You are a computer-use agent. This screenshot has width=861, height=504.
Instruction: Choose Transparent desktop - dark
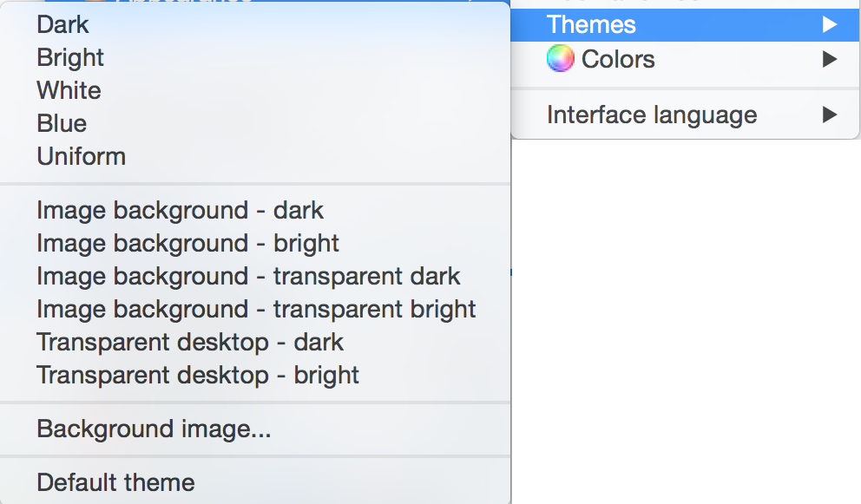[x=190, y=342]
